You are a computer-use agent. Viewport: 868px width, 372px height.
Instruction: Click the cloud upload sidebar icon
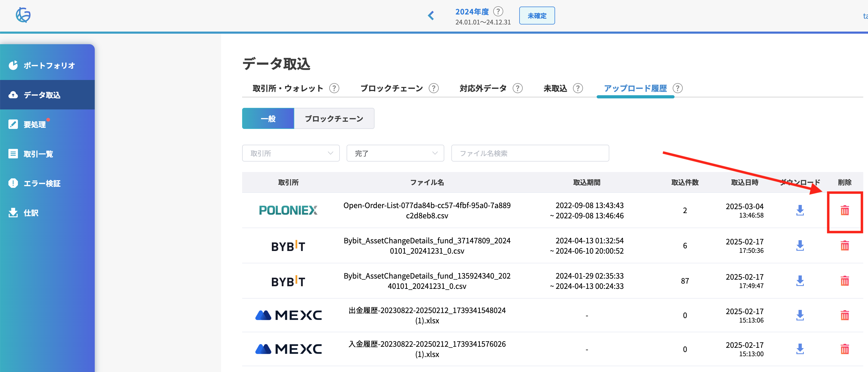(13, 95)
